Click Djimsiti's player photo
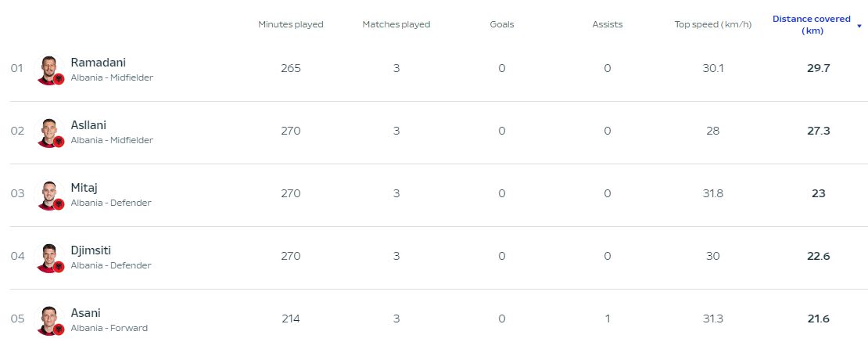Screen dimensions: 868x342 click(49, 257)
